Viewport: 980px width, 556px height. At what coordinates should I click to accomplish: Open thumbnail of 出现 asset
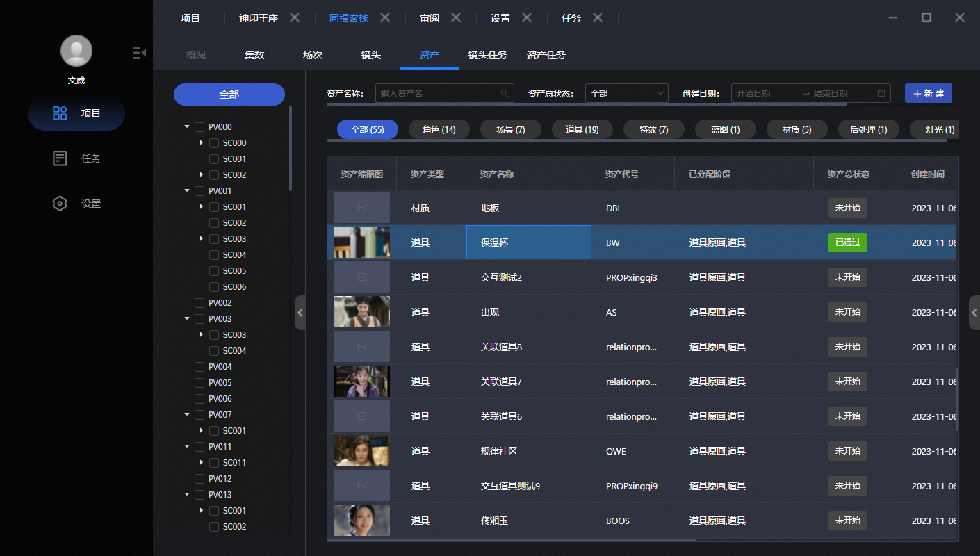[362, 312]
